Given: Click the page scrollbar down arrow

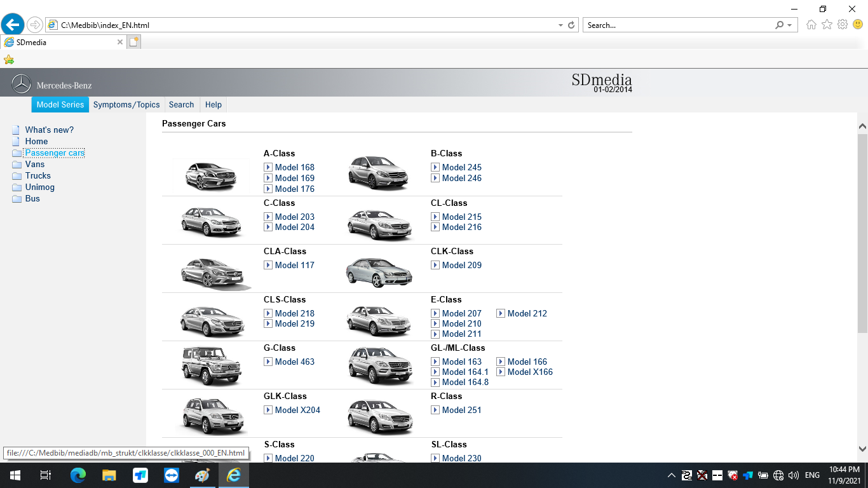Looking at the screenshot, I should tap(862, 449).
